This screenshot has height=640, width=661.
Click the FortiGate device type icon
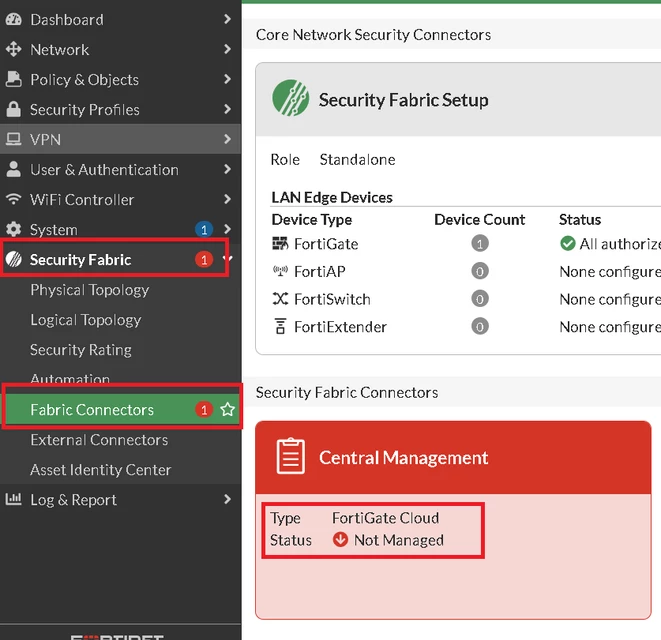280,243
